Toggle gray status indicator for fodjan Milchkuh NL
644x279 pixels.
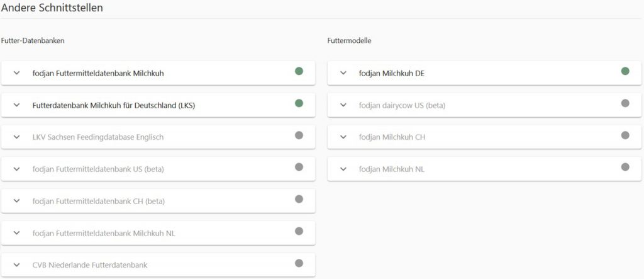click(625, 167)
